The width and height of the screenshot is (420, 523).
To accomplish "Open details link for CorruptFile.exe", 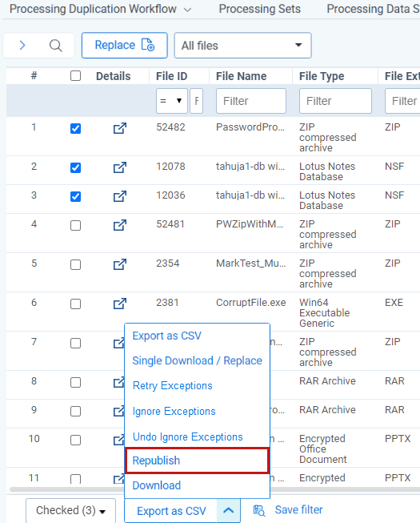I will pyautogui.click(x=119, y=304).
